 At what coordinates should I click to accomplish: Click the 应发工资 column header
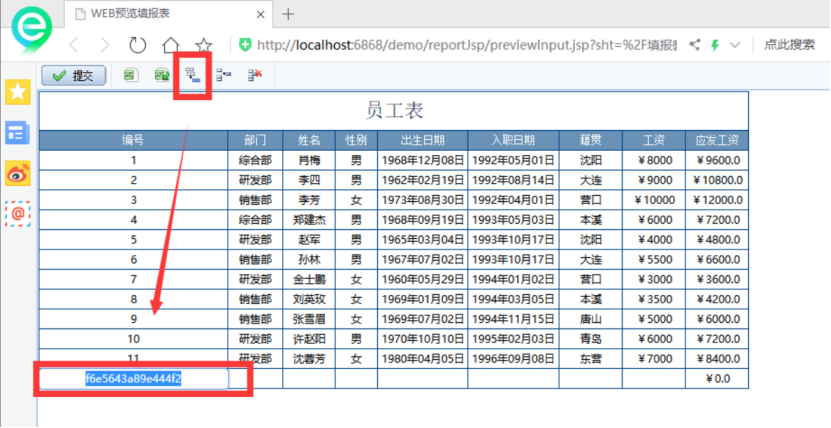717,140
